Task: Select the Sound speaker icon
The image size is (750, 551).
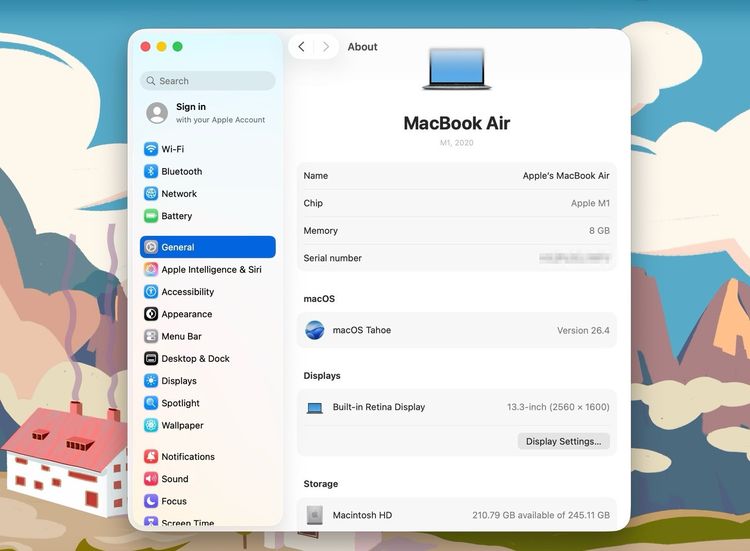Action: 151,479
